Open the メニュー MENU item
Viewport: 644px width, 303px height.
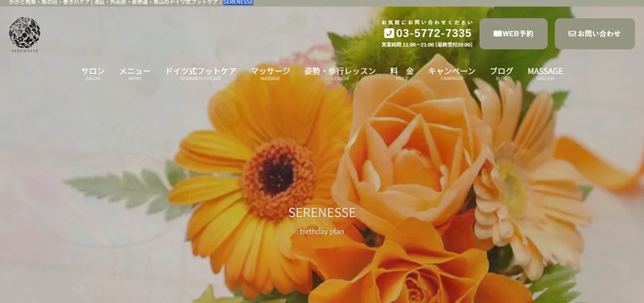(x=134, y=73)
